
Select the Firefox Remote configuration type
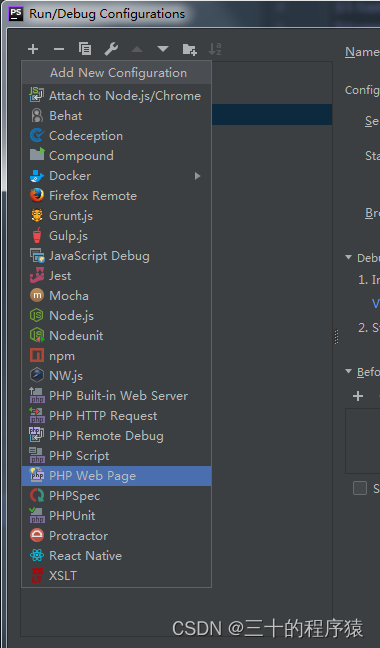click(x=116, y=195)
